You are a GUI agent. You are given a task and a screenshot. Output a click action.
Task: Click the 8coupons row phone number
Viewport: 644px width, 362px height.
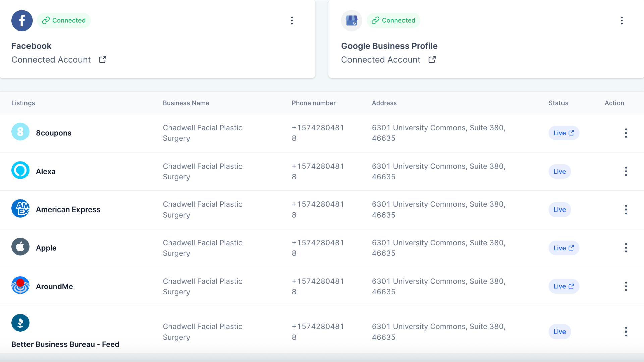tap(318, 133)
